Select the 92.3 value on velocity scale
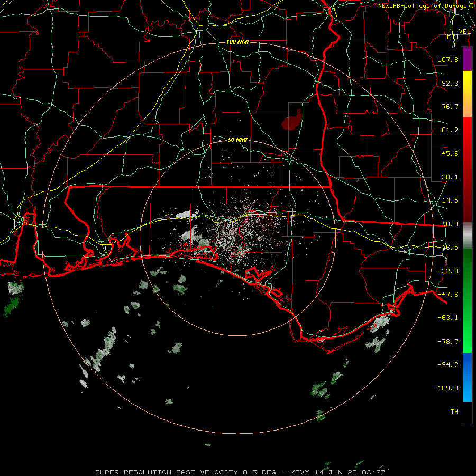Image resolution: width=476 pixels, height=476 pixels. pyautogui.click(x=450, y=83)
